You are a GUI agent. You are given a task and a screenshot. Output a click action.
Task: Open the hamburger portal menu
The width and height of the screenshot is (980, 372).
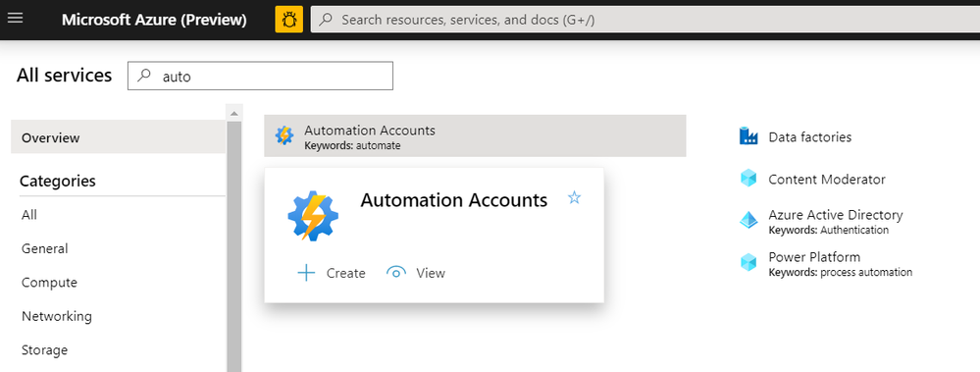click(15, 18)
